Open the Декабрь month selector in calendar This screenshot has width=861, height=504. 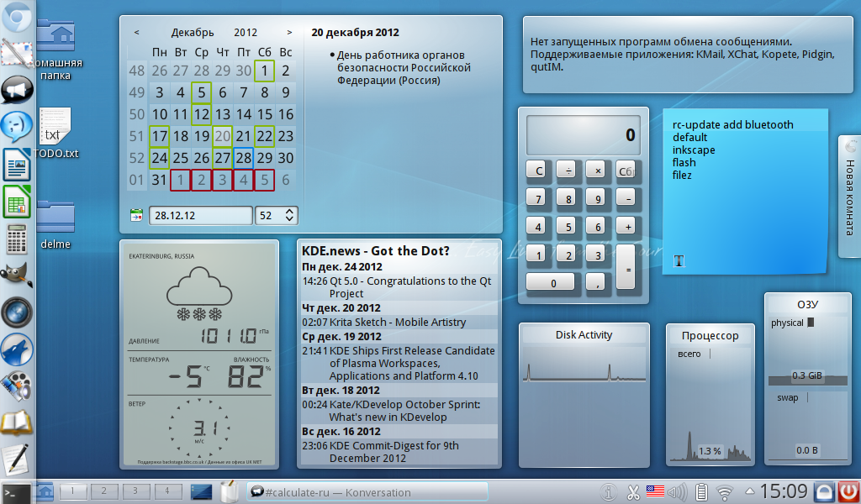click(193, 33)
